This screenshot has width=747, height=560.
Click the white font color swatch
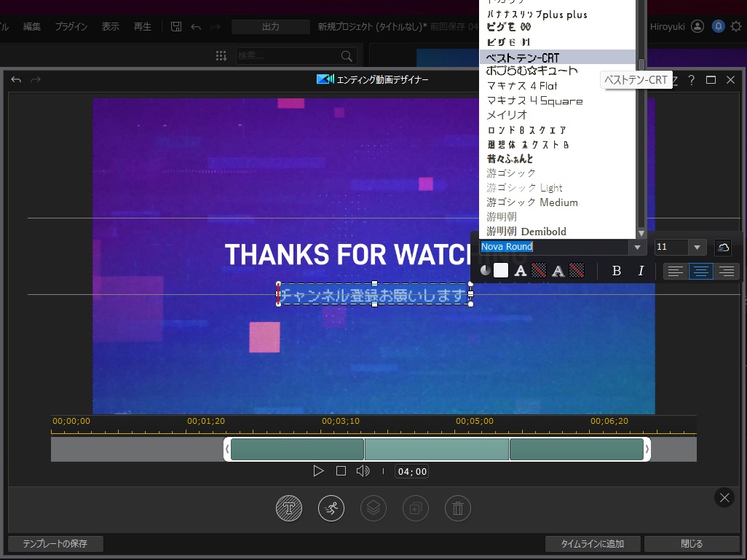pyautogui.click(x=501, y=271)
